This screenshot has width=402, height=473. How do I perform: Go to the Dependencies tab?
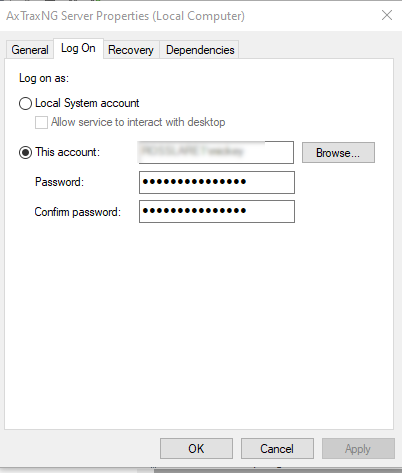tap(200, 50)
